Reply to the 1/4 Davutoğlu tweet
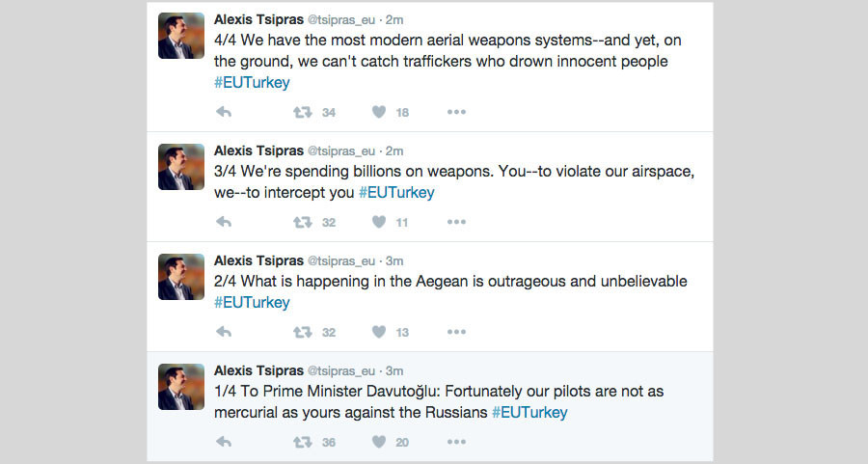The image size is (868, 464). [224, 442]
